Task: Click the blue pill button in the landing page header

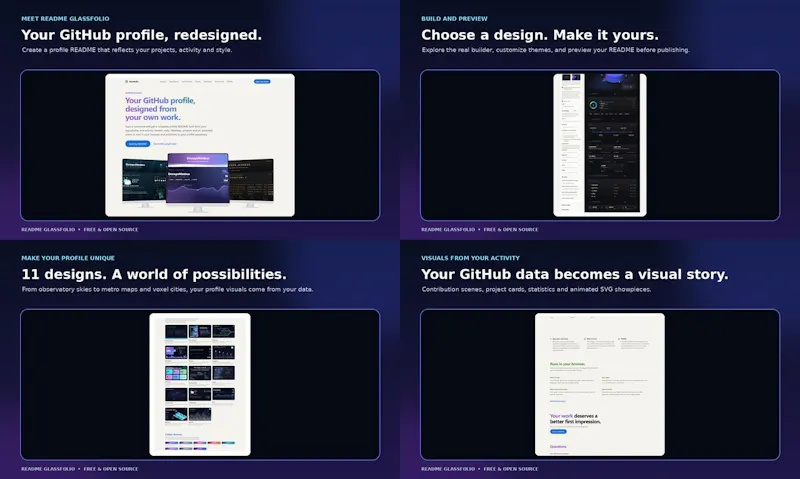Action: [262, 82]
